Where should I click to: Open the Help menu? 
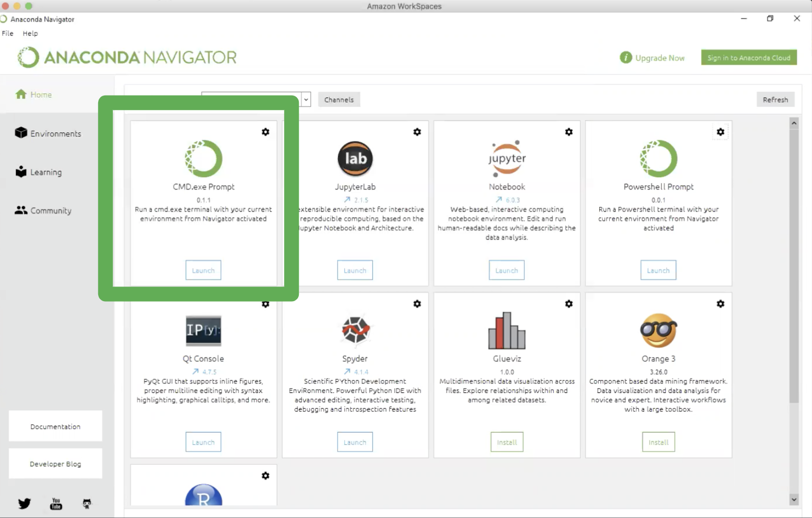click(x=30, y=33)
